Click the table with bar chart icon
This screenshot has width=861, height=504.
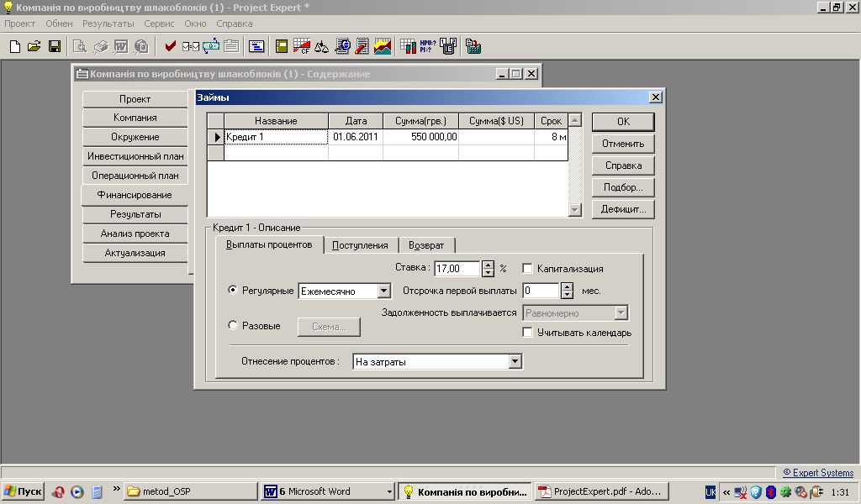tap(408, 46)
